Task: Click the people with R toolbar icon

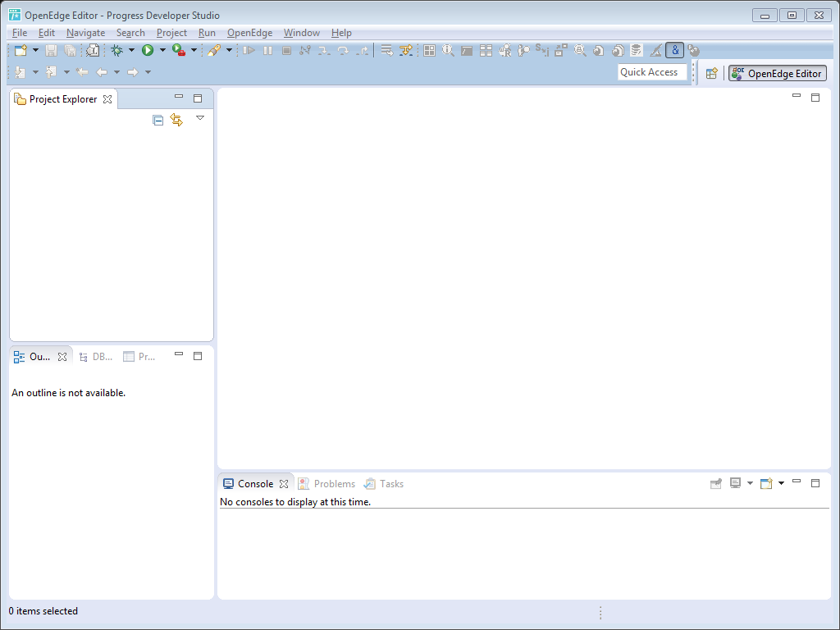Action: pyautogui.click(x=504, y=50)
